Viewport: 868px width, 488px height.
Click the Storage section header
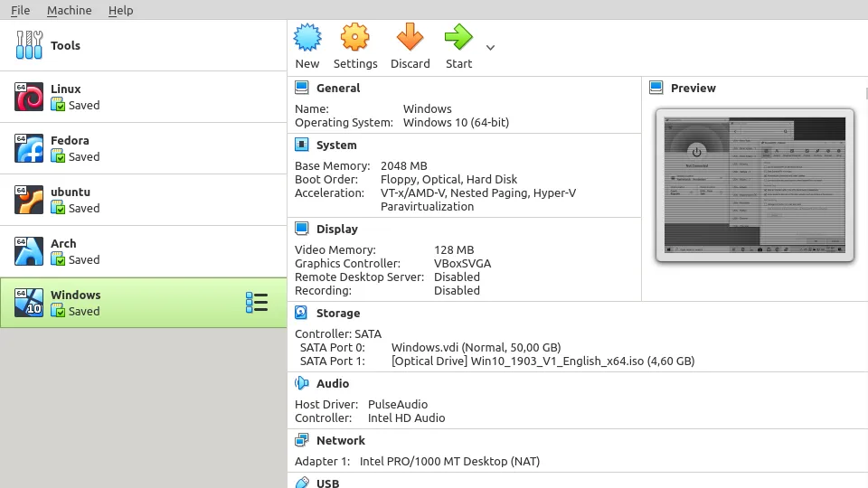pyautogui.click(x=337, y=313)
